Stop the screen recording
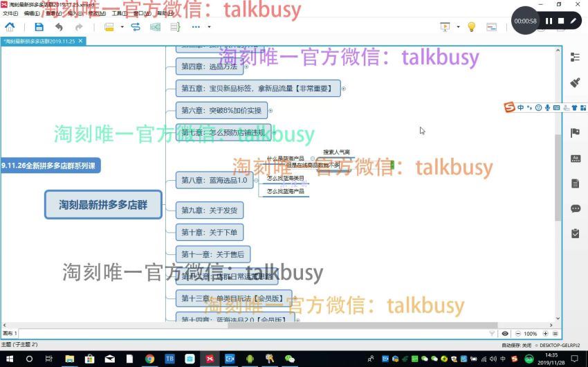 [561, 21]
